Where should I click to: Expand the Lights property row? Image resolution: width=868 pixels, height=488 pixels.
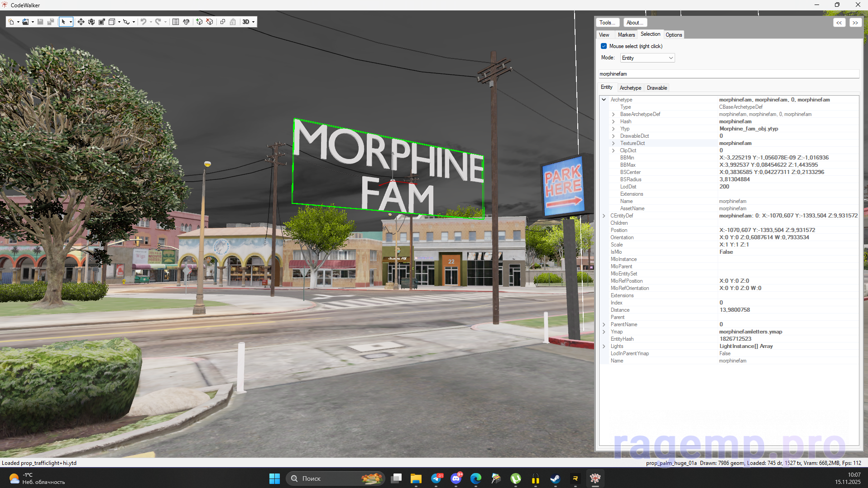604,346
